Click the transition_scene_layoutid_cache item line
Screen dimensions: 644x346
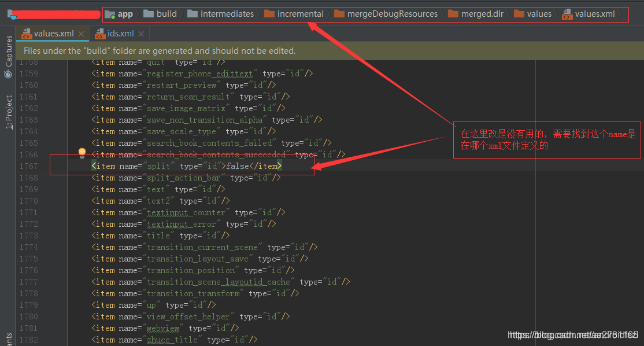[221, 282]
